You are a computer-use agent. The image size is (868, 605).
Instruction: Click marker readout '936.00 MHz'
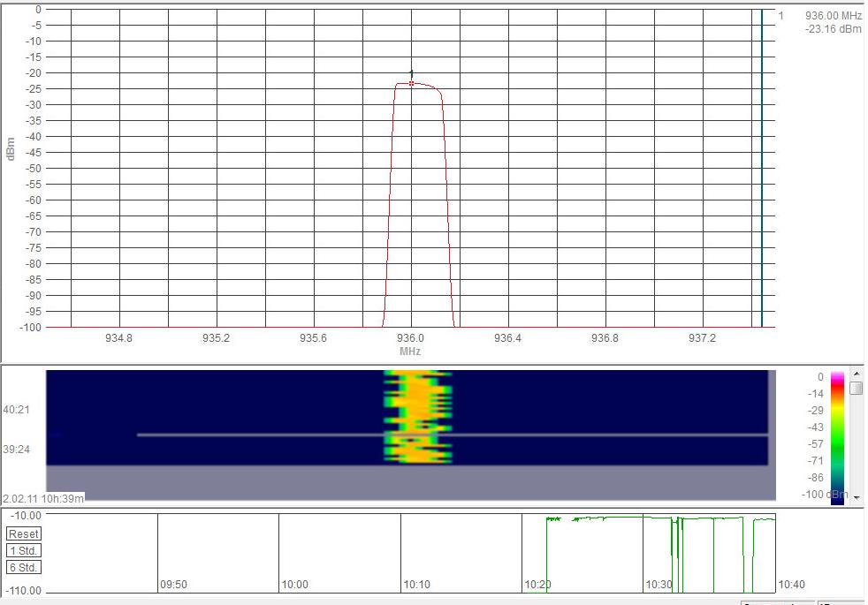coord(834,16)
